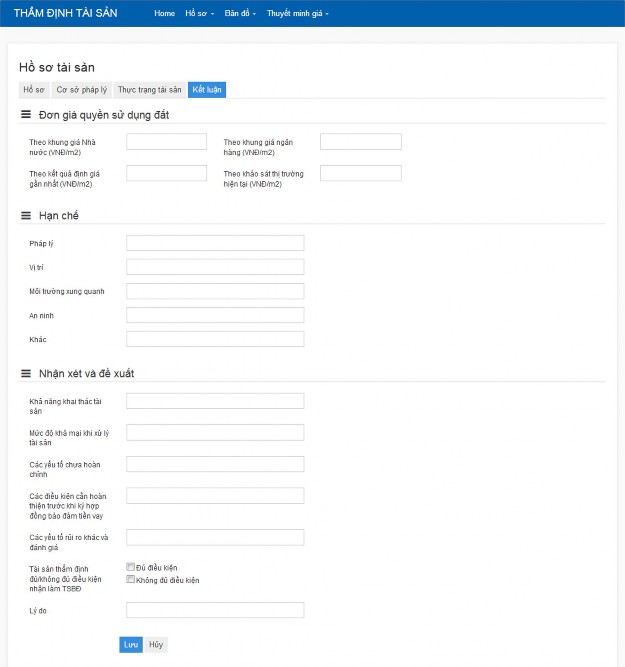Expand the Bản đồ navbar menu

240,13
